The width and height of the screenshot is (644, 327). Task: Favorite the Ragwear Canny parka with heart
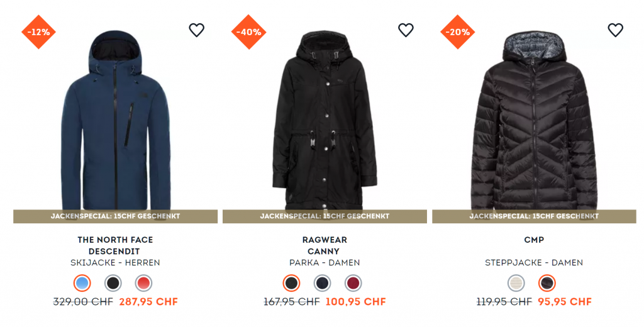tap(406, 30)
